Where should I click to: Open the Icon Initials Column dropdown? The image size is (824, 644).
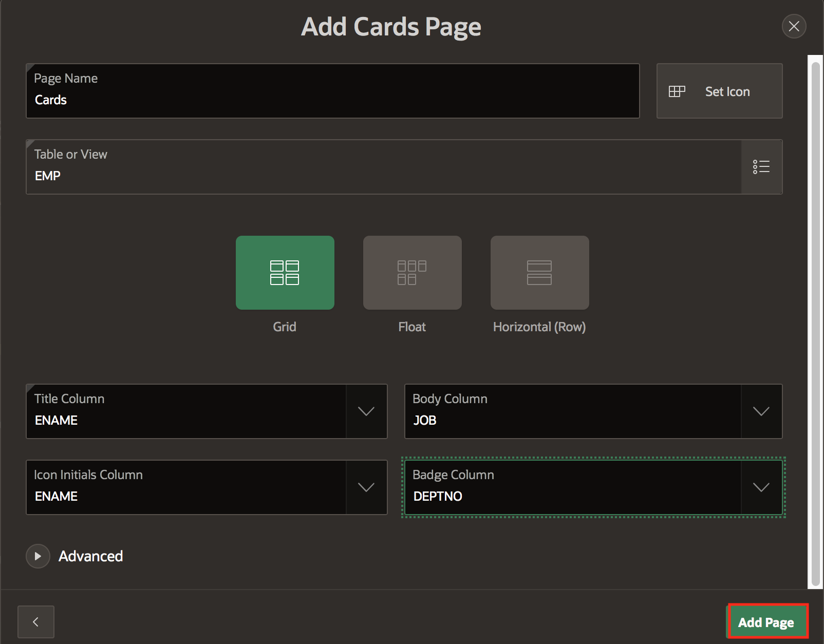tap(366, 487)
